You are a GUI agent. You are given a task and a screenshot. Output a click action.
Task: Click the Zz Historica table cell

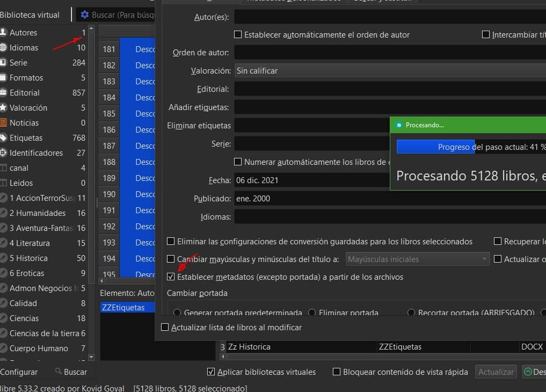click(302, 347)
